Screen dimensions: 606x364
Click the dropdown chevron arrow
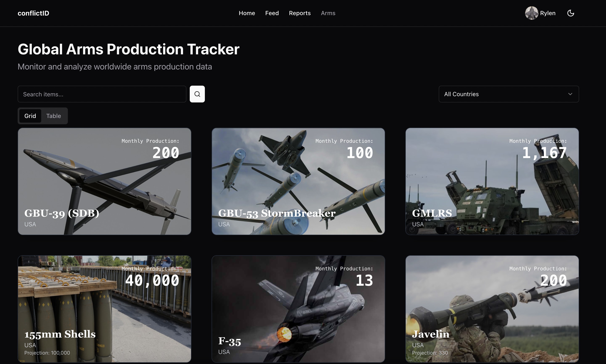pos(570,94)
